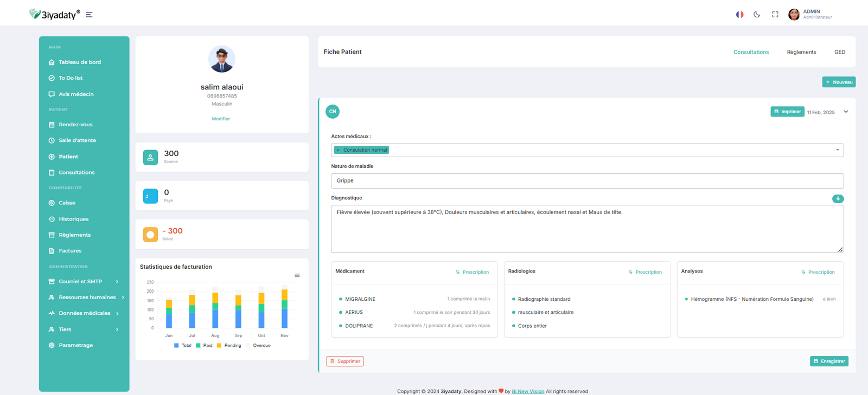
Task: Open the GED tab
Action: click(x=839, y=52)
